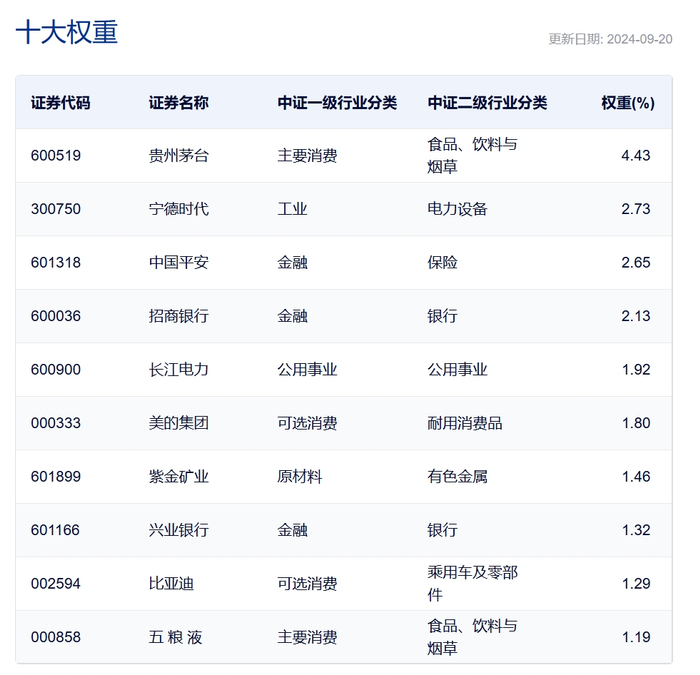The image size is (700, 675).
Task: Select stock code 600519
Action: point(56,155)
